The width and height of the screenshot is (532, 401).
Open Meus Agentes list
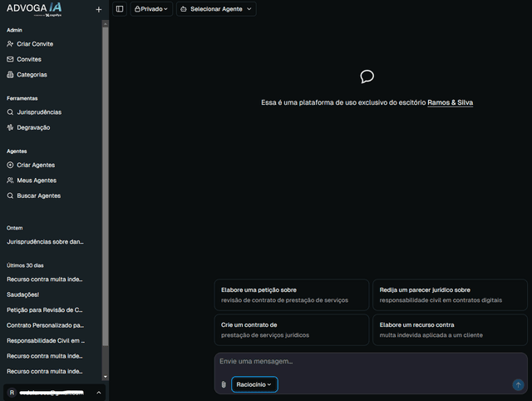tap(35, 180)
